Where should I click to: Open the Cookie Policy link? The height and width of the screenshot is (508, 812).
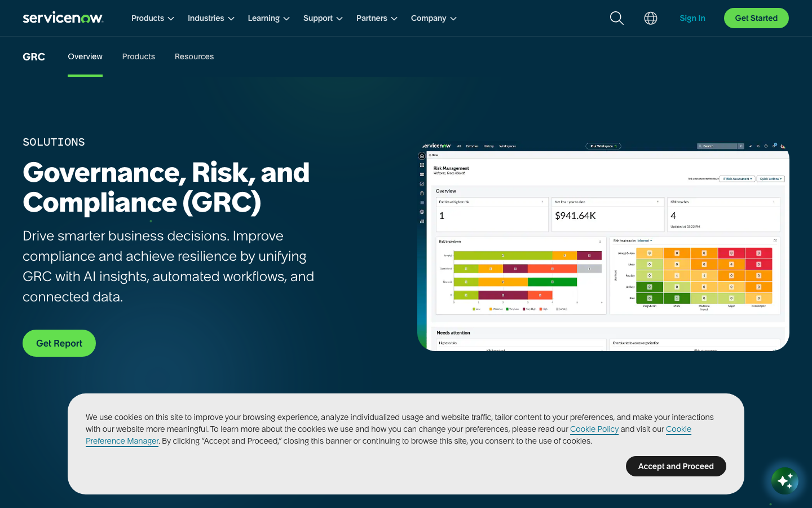pyautogui.click(x=594, y=429)
